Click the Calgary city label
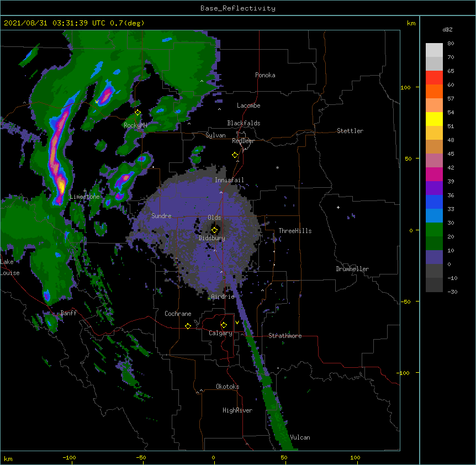The image size is (476, 465). [220, 333]
